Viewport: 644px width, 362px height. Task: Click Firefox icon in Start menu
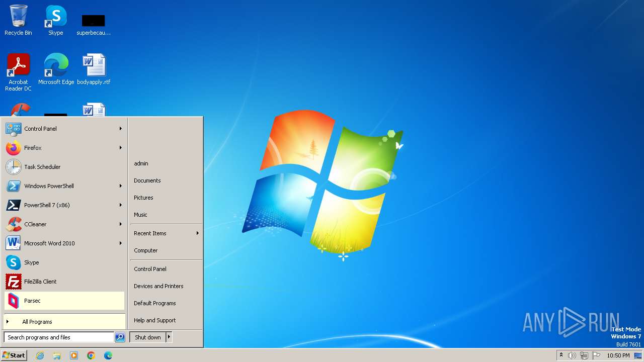13,148
